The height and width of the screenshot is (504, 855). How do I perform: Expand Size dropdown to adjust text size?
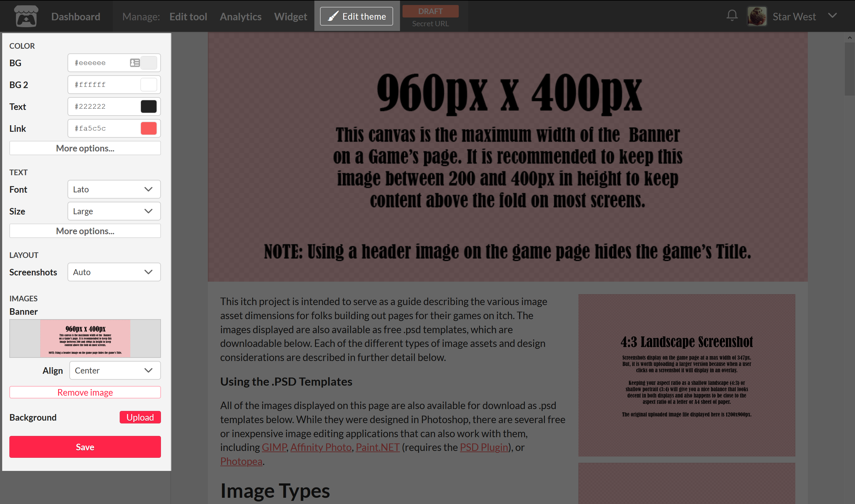(112, 211)
